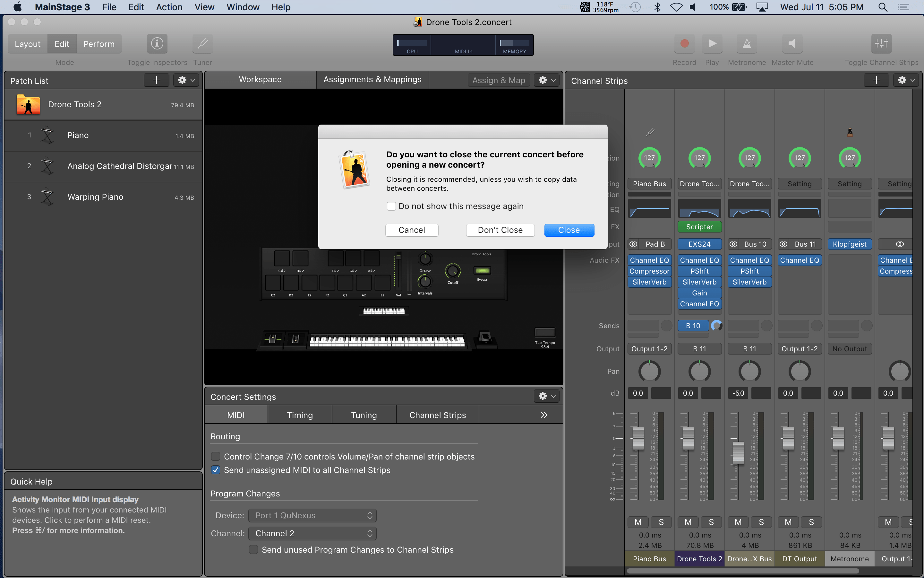Mute the Drone Tools 2 channel strip

click(x=688, y=522)
